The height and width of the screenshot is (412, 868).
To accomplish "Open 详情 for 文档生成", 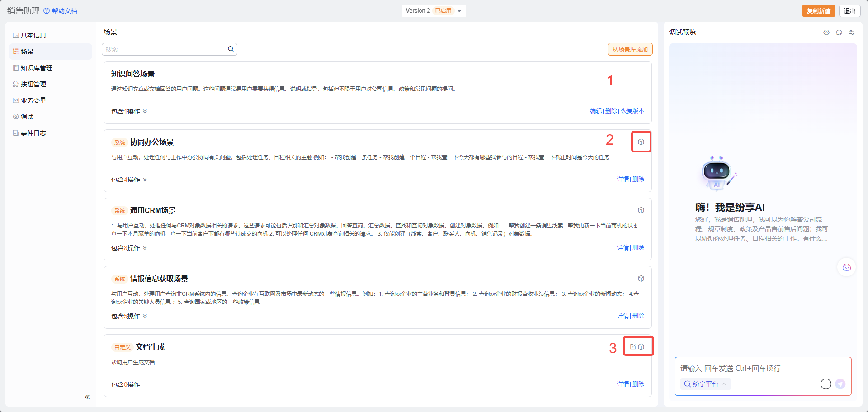I will (623, 384).
